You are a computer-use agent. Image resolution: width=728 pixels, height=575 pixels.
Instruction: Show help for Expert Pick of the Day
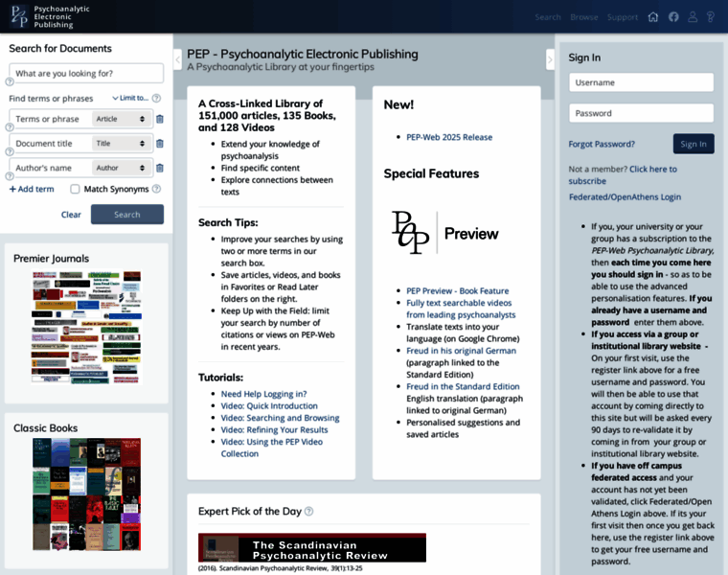(308, 512)
